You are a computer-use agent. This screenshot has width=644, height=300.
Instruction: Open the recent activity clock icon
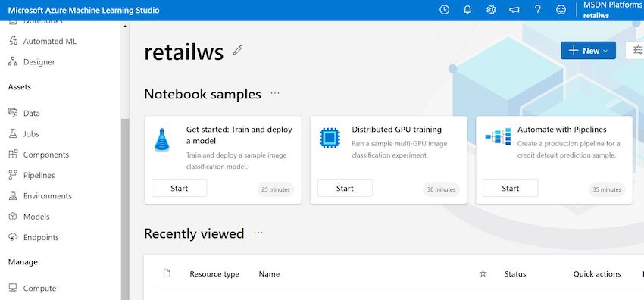point(445,10)
